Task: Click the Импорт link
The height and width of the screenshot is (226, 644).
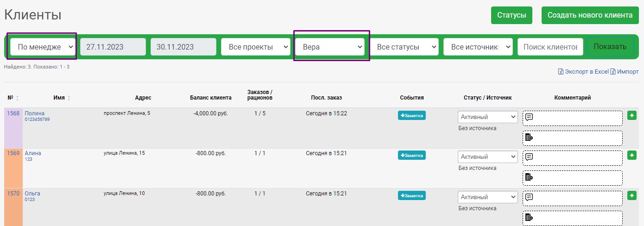Action: 628,72
